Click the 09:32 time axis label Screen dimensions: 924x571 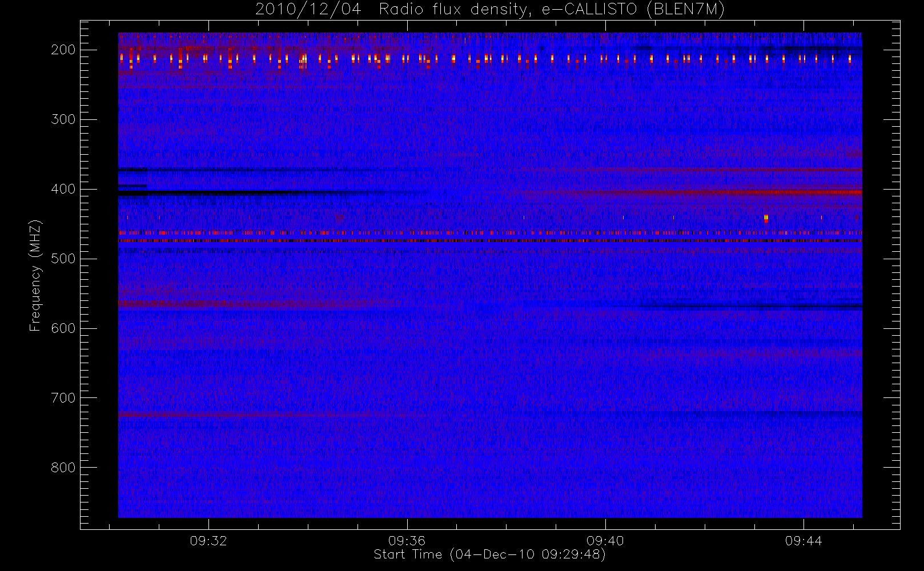click(x=208, y=541)
